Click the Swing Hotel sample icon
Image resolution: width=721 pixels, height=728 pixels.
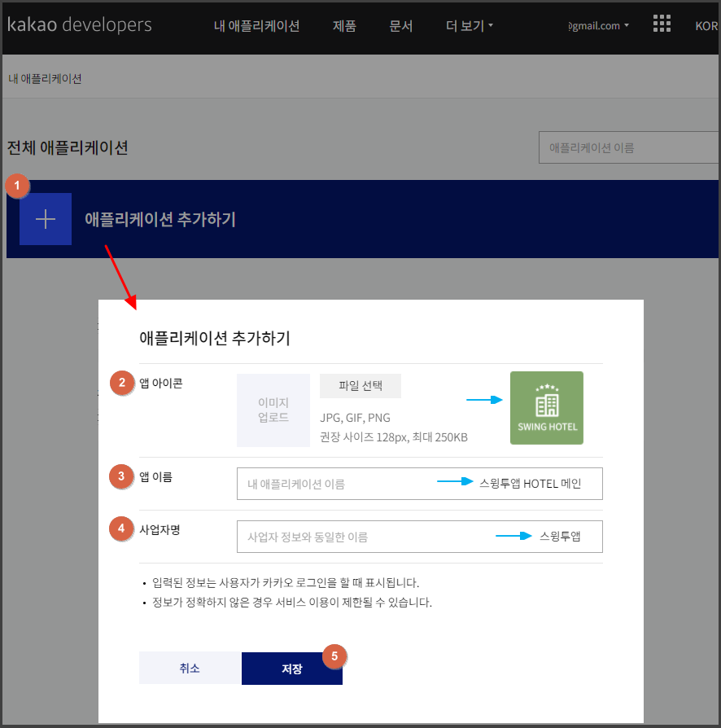click(x=546, y=408)
